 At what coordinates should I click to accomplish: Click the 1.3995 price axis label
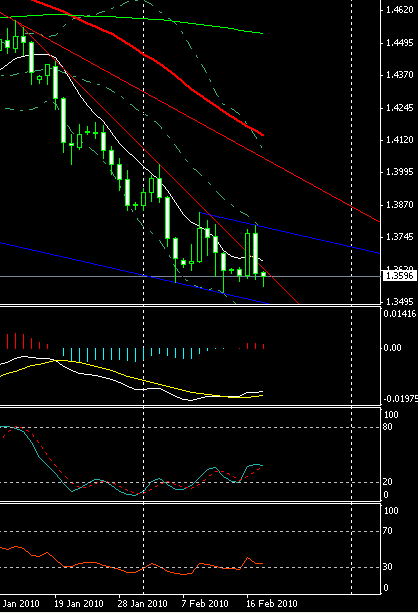click(399, 172)
